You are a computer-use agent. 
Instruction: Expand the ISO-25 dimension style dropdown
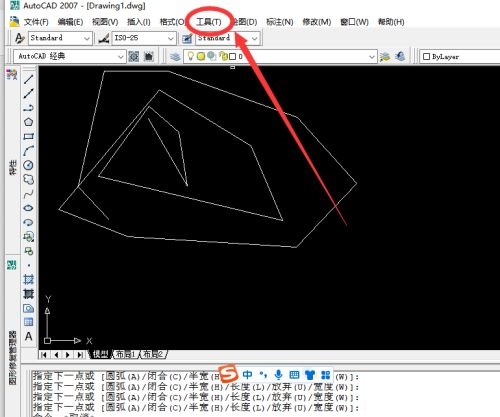(x=171, y=39)
